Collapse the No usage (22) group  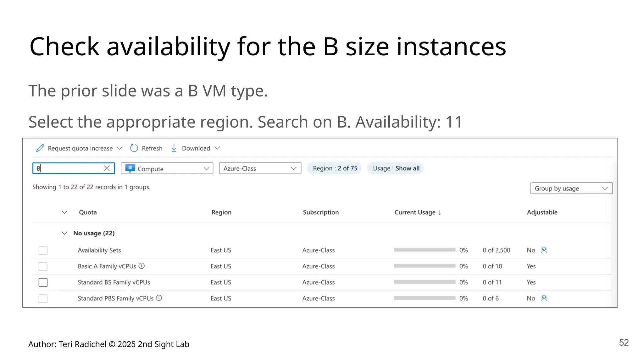tap(64, 233)
